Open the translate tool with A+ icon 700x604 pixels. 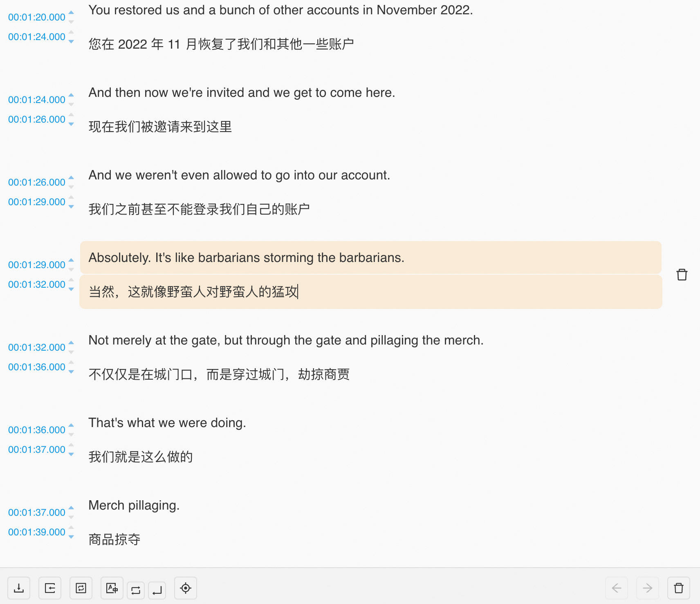pos(112,588)
